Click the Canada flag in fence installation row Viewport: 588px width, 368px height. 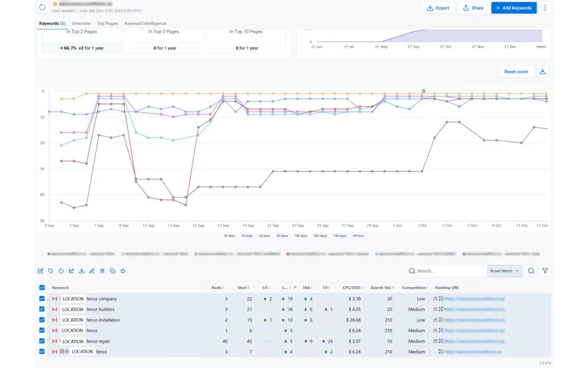(55, 320)
